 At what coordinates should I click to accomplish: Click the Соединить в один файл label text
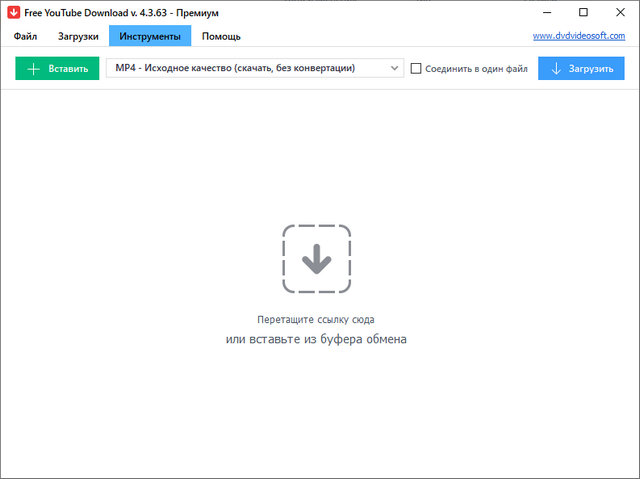pyautogui.click(x=476, y=69)
